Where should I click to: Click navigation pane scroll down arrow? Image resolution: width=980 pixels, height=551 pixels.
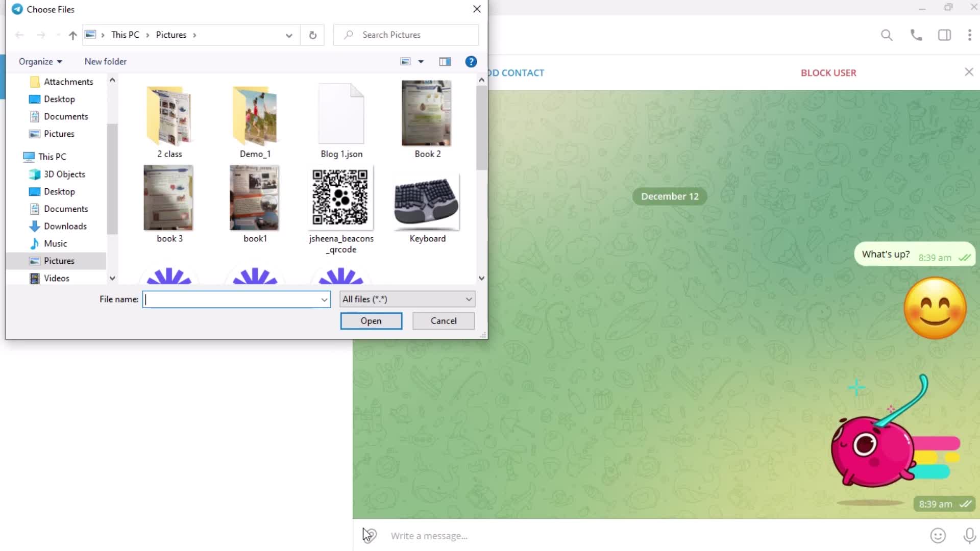pyautogui.click(x=112, y=278)
